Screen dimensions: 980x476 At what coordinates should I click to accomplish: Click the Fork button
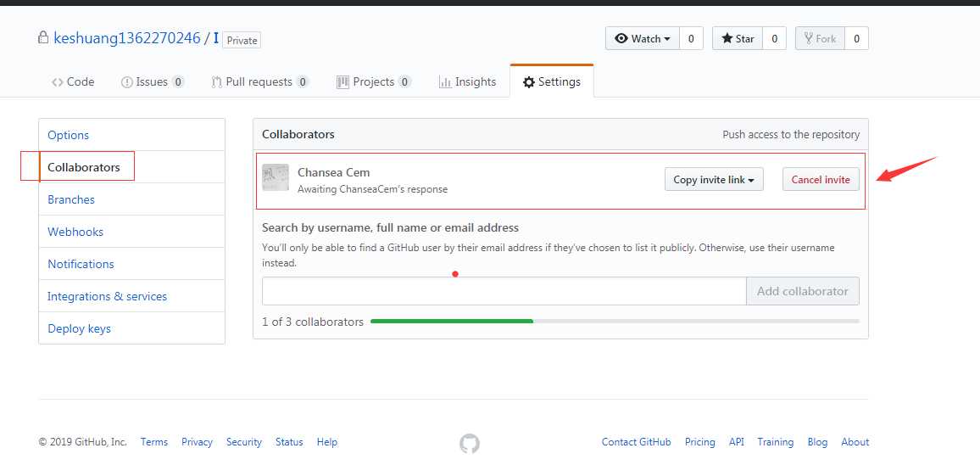[x=820, y=39]
